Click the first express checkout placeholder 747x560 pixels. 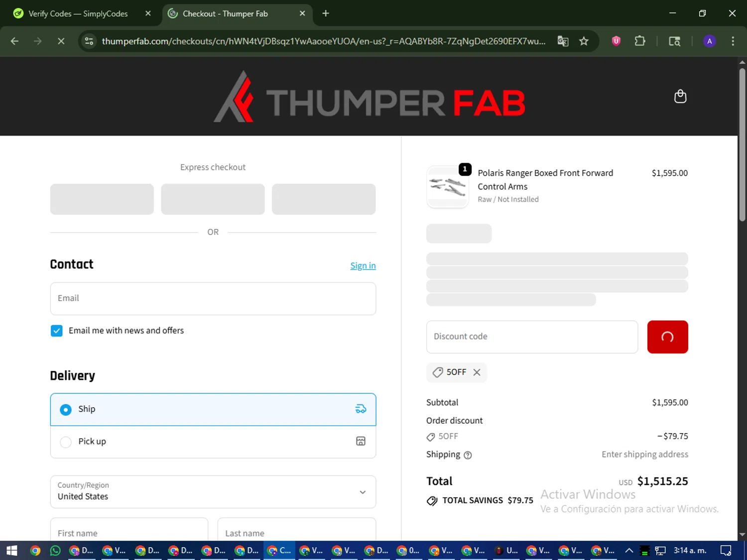pos(102,199)
